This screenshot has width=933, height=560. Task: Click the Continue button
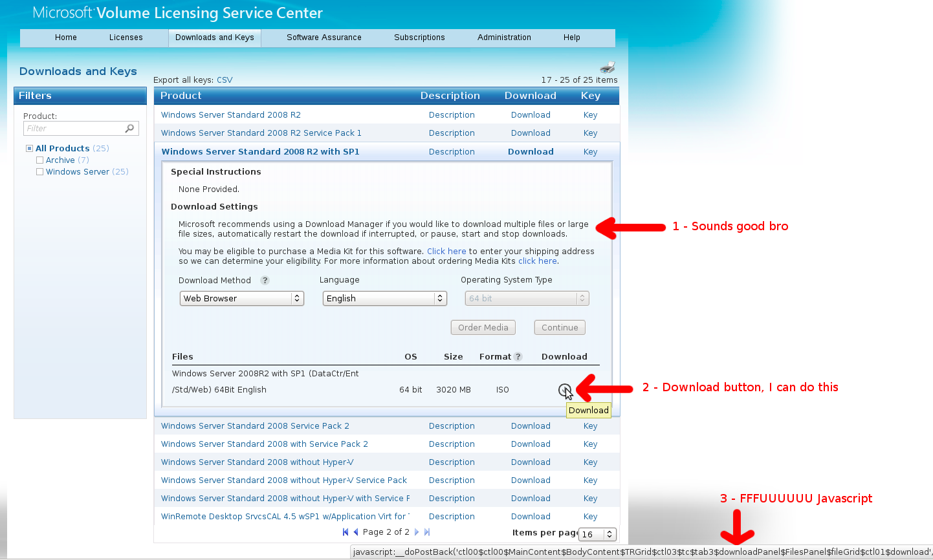coord(560,327)
